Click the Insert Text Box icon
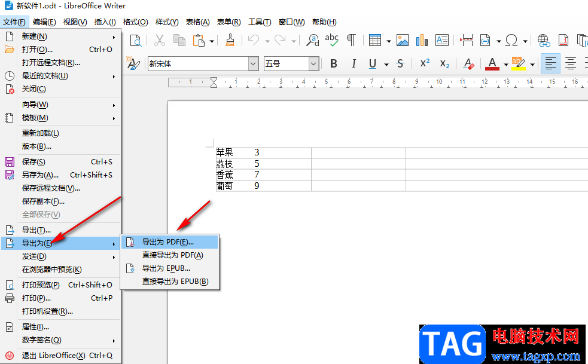 [442, 40]
